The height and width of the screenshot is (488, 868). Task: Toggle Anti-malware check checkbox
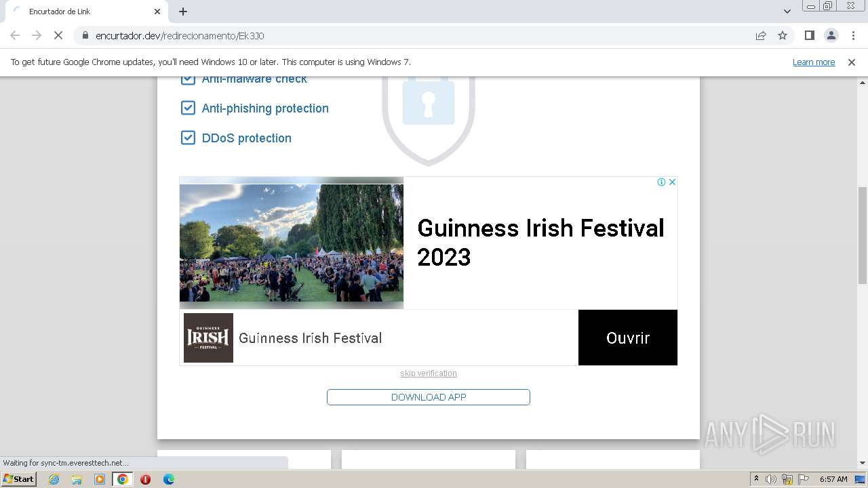[188, 79]
